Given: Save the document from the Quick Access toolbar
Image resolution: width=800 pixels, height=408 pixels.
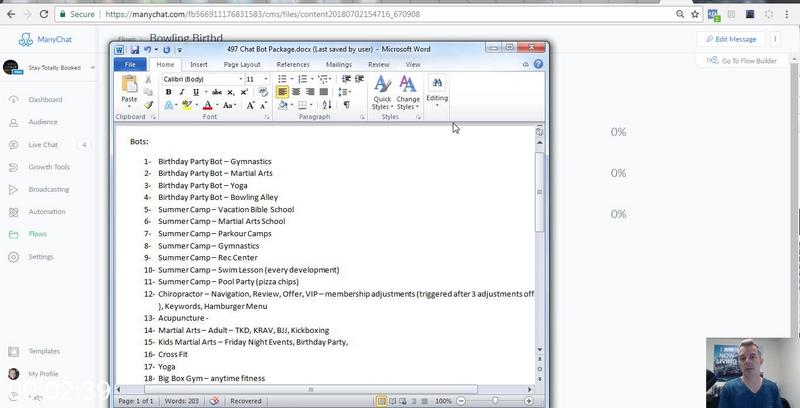Looking at the screenshot, I should coord(135,49).
